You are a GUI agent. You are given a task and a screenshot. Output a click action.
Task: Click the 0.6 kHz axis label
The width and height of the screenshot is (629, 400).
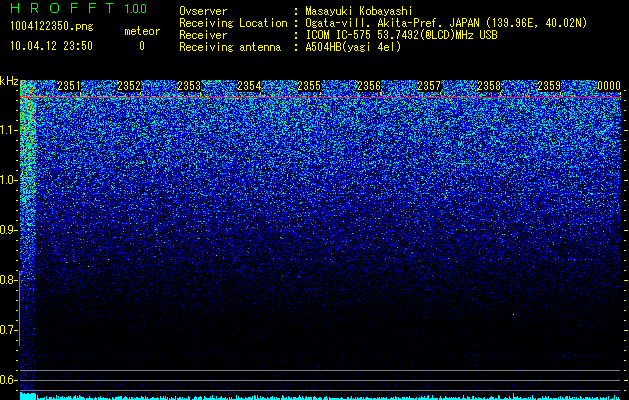pos(8,380)
